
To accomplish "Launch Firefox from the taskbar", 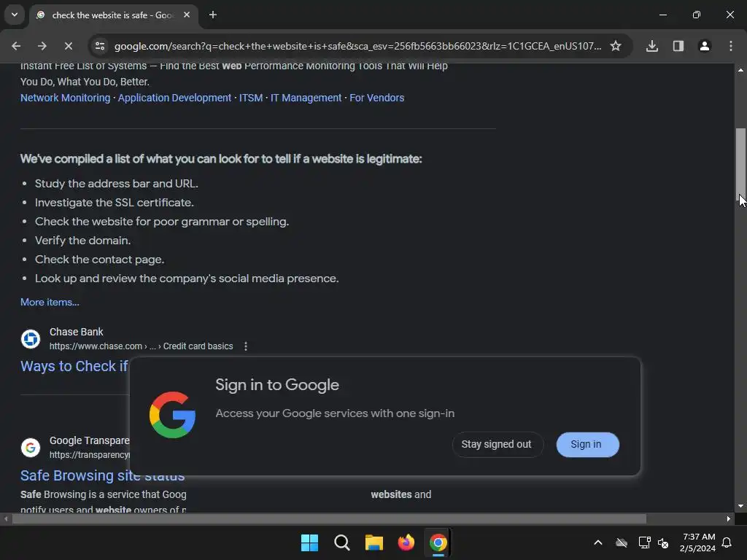I will click(x=406, y=542).
